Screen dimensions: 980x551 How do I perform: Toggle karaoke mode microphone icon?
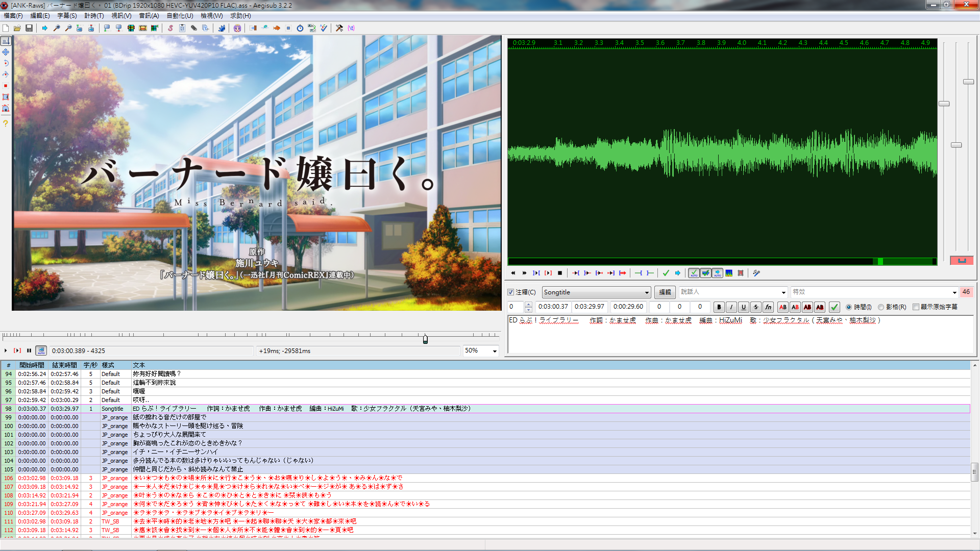click(756, 273)
